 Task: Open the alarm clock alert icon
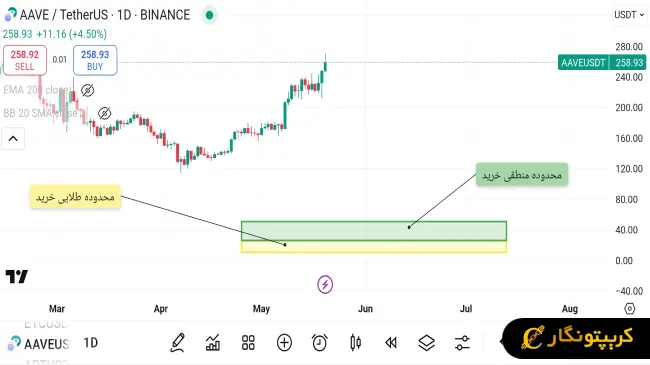320,343
